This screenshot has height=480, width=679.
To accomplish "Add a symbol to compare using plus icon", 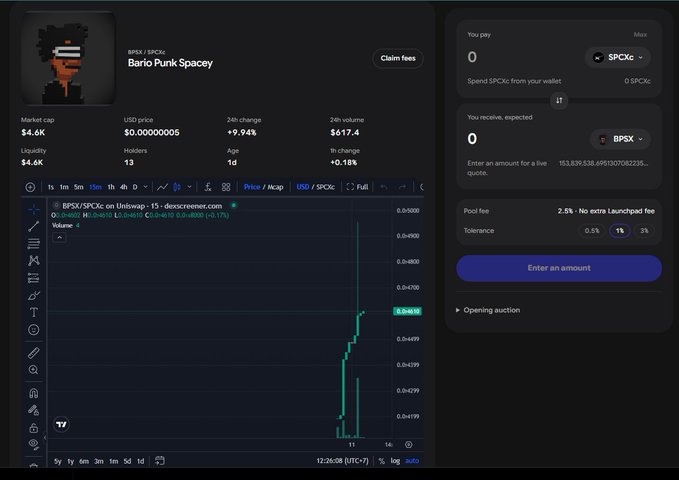I will tap(30, 187).
